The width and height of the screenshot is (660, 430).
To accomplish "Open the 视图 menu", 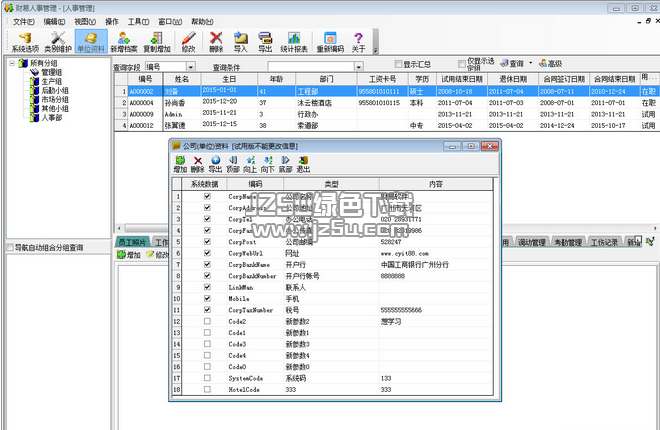I will tap(85, 21).
